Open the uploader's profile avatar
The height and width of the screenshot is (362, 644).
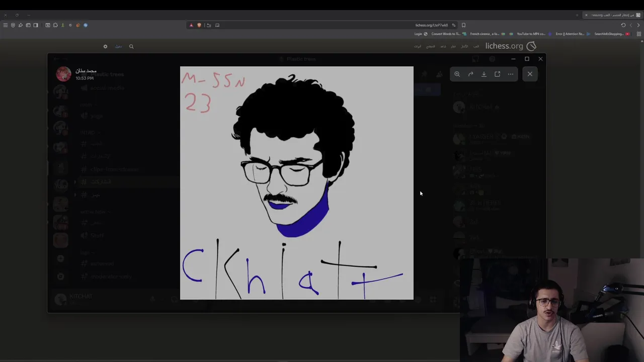63,74
